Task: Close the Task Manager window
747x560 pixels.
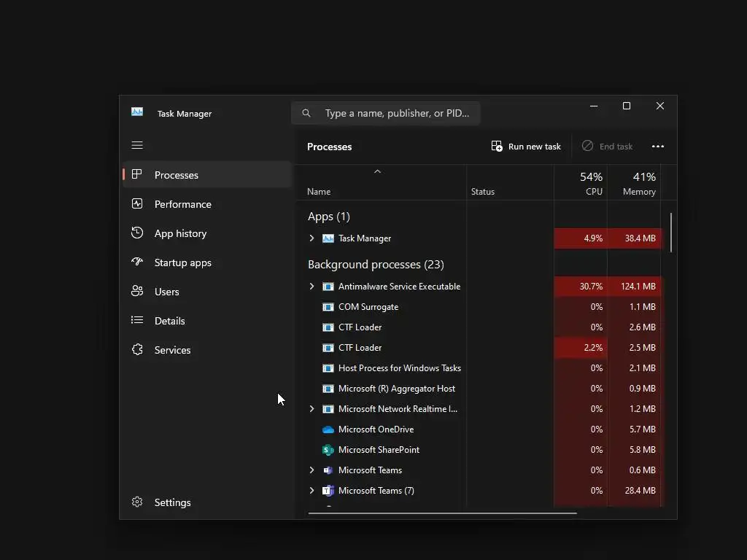Action: (x=659, y=106)
